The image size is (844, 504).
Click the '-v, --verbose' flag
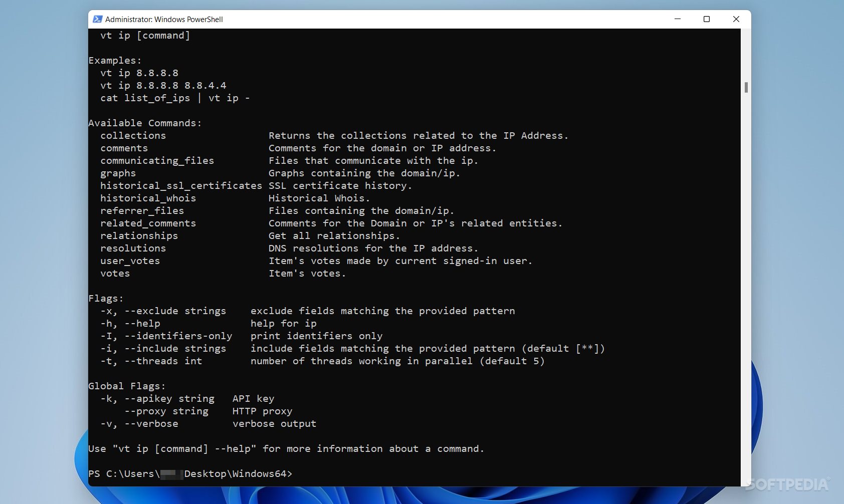tap(139, 424)
